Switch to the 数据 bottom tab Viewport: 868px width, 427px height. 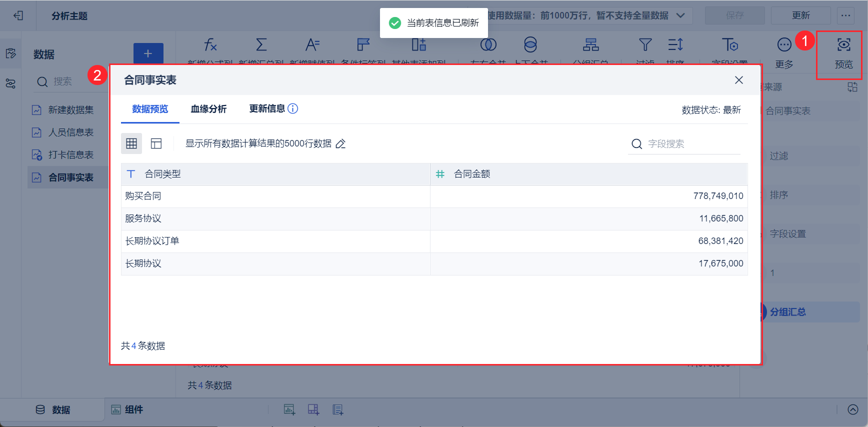53,410
